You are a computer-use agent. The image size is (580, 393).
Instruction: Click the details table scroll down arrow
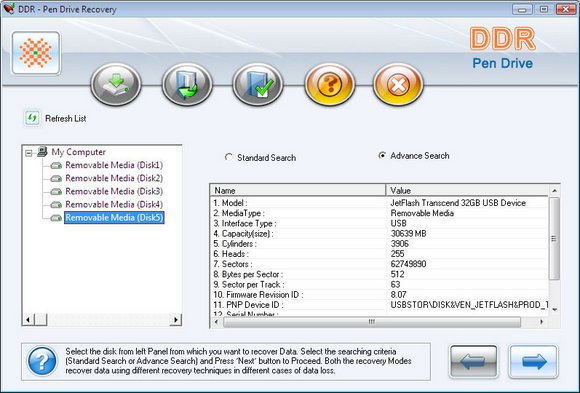pos(554,310)
